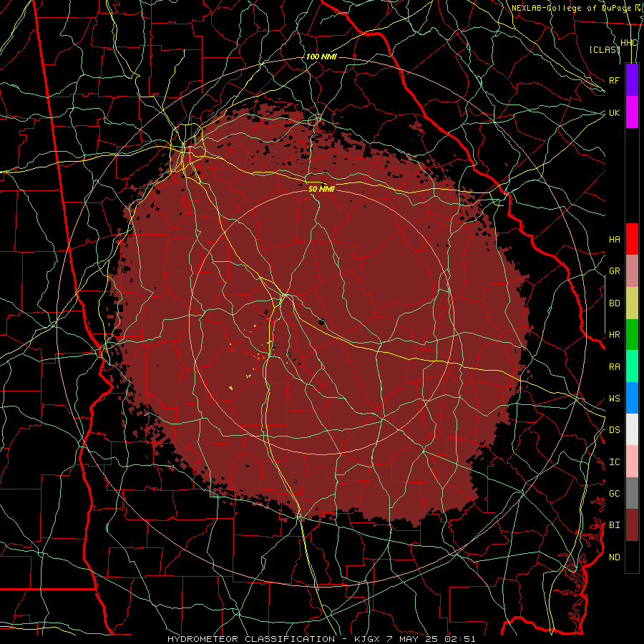Click the 'NEXLAB-College of DuPage' credit text
644x644 pixels.
pos(571,8)
